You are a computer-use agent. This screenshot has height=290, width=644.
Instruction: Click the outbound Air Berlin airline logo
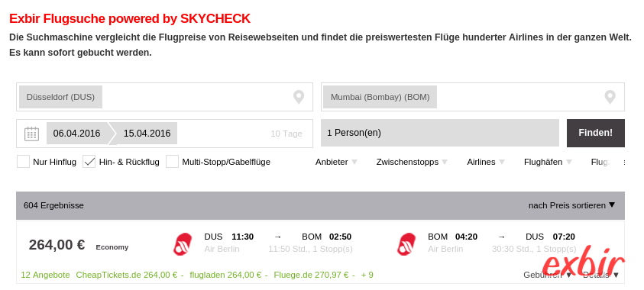pos(183,244)
